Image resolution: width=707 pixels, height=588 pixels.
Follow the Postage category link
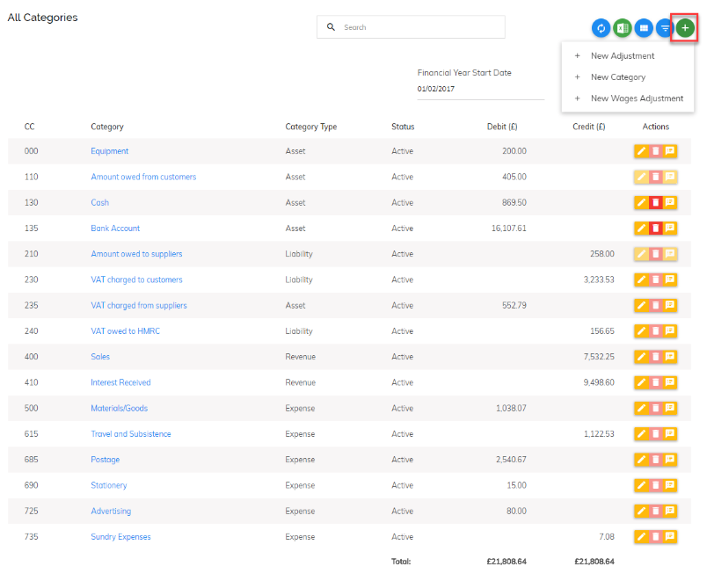click(105, 459)
